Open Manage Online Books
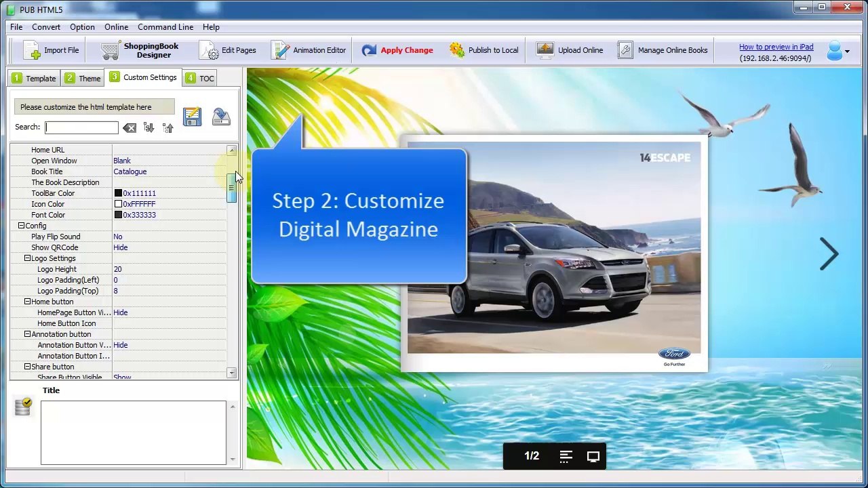This screenshot has height=488, width=868. 663,50
